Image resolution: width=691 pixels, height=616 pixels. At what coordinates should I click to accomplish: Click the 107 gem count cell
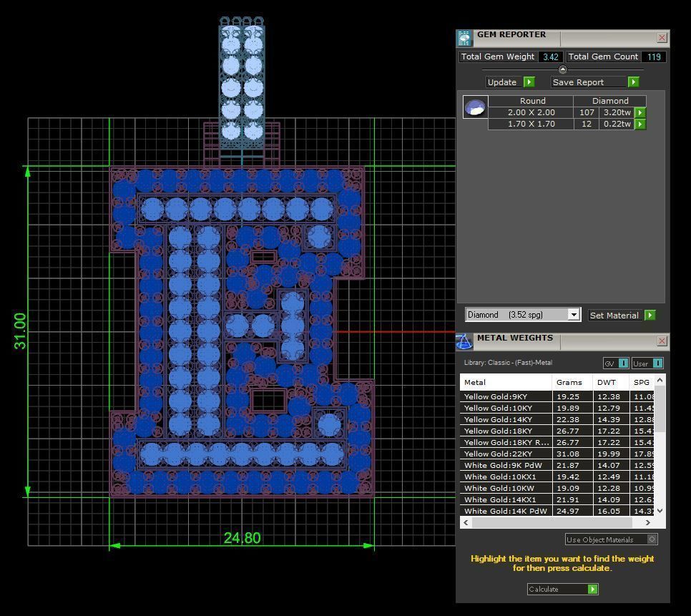coord(587,112)
